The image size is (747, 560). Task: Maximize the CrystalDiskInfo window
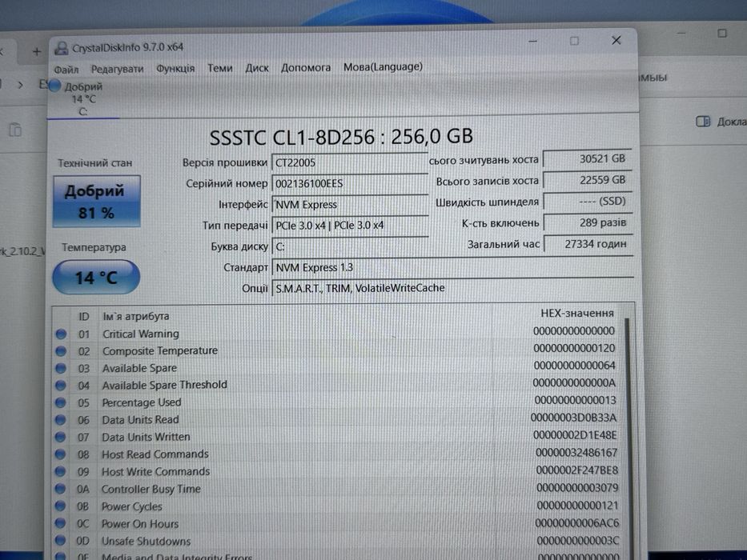pos(574,41)
